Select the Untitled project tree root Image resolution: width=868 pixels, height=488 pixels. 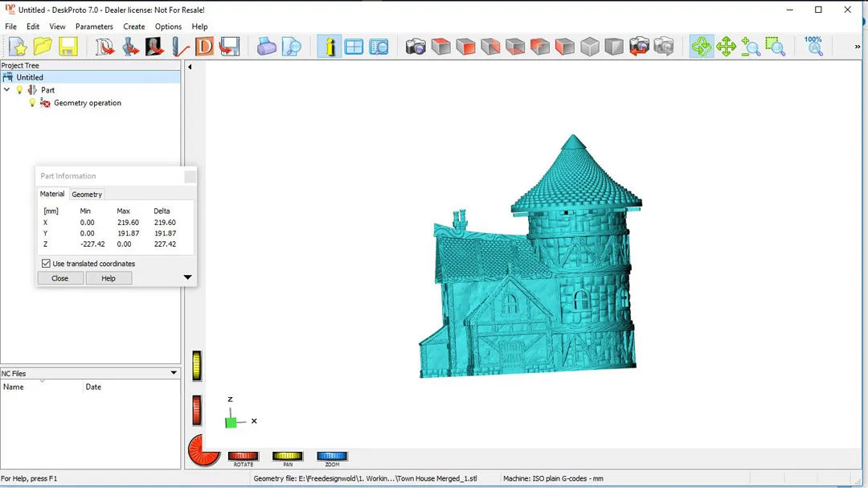point(30,77)
